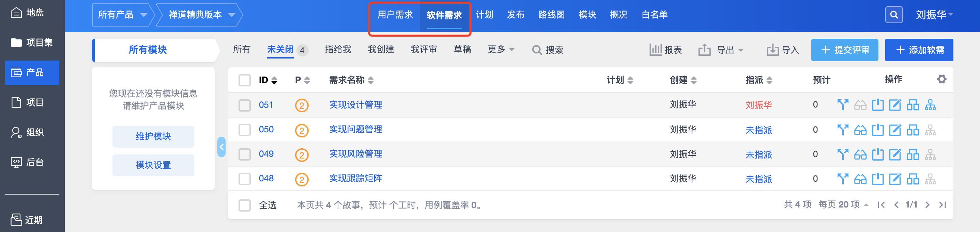This screenshot has height=232, width=980.
Task: Check the box for story 050
Action: click(x=244, y=130)
